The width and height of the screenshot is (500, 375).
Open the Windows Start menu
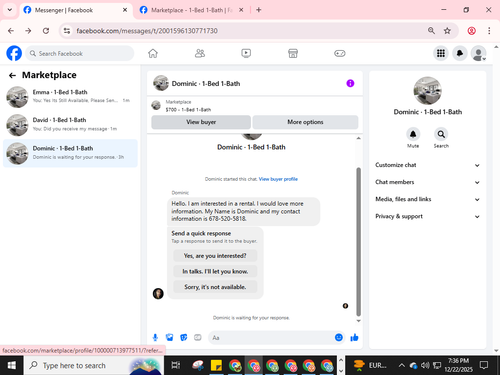click(x=11, y=365)
